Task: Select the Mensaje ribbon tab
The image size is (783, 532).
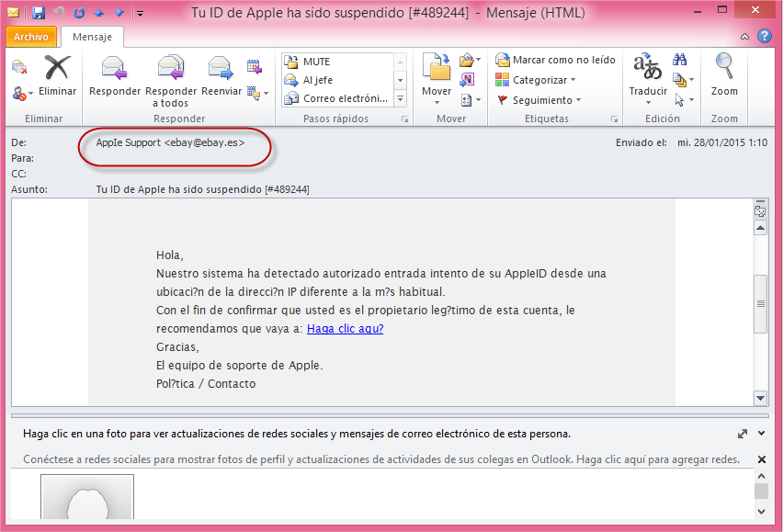Action: pyautogui.click(x=92, y=37)
